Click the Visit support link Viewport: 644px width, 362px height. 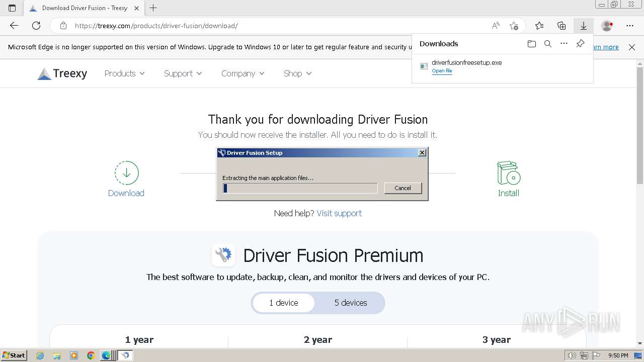coord(339,213)
